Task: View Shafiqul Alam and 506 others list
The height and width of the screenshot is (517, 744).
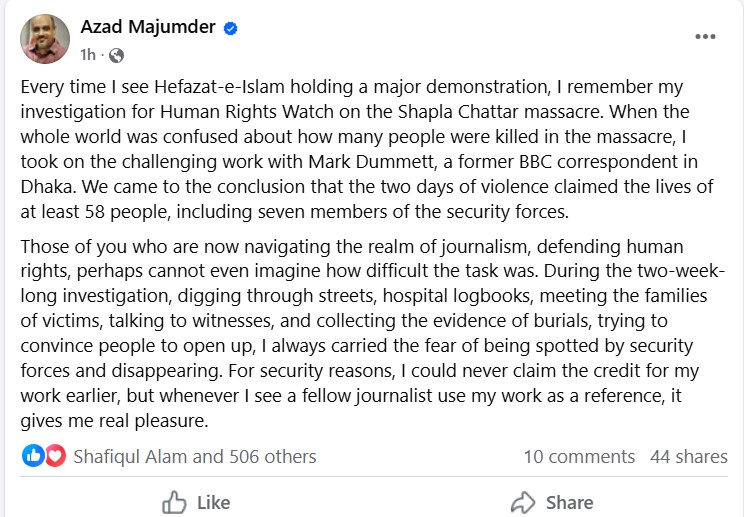Action: [195, 456]
